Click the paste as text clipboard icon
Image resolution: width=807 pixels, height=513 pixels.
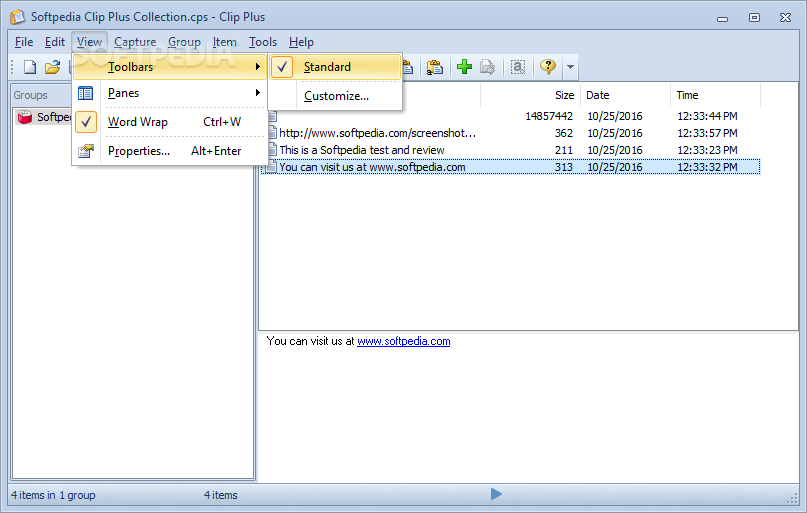(435, 67)
